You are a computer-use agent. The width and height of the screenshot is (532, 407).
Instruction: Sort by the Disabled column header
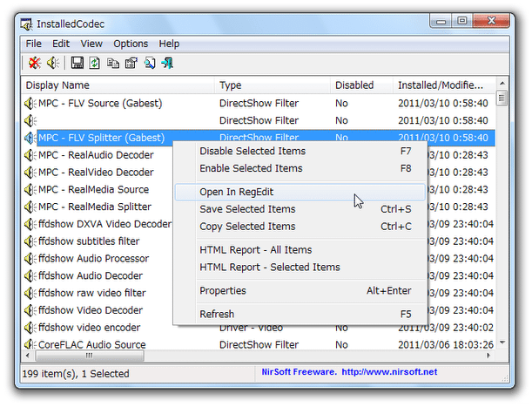(x=361, y=85)
